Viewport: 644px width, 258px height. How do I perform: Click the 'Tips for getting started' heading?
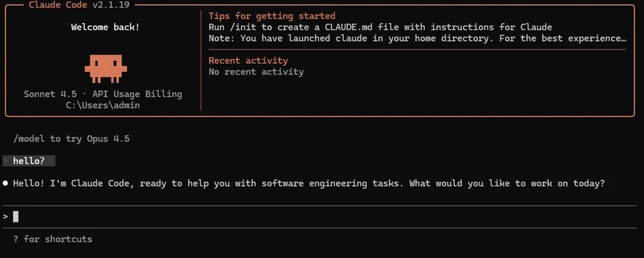click(272, 16)
